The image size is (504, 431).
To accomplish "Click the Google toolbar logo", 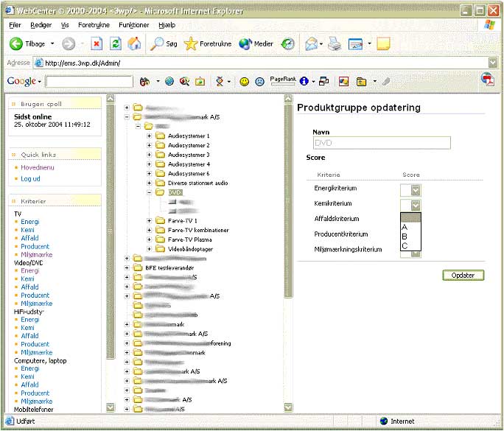I will tap(21, 81).
